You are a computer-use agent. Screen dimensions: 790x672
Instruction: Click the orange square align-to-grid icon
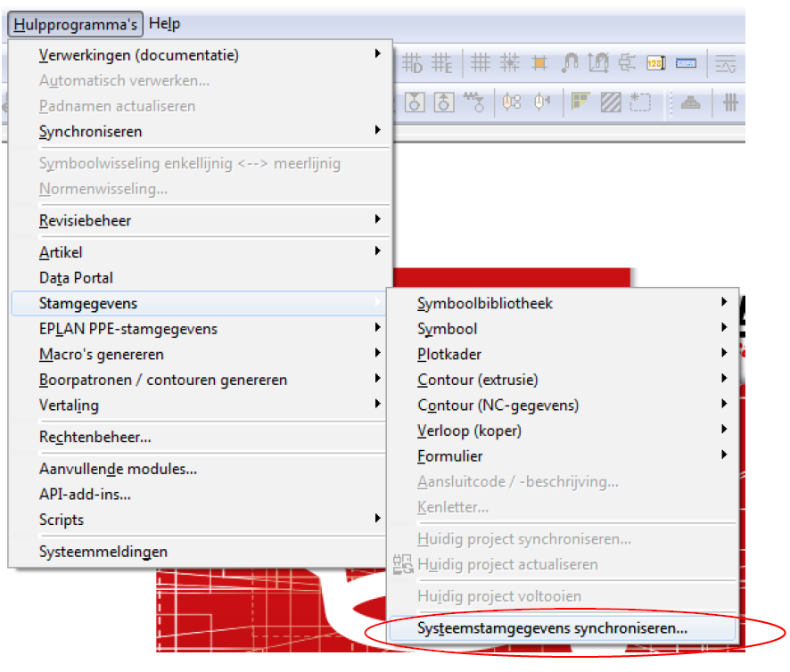coord(539,63)
